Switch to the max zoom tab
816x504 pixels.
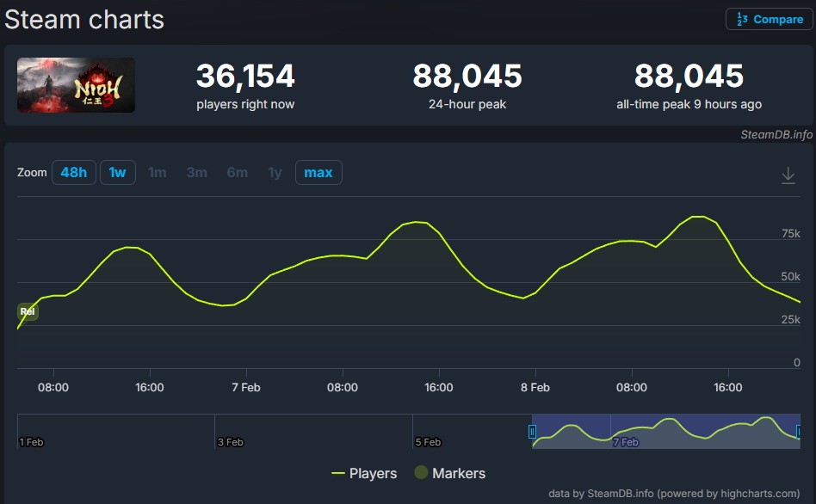318,172
